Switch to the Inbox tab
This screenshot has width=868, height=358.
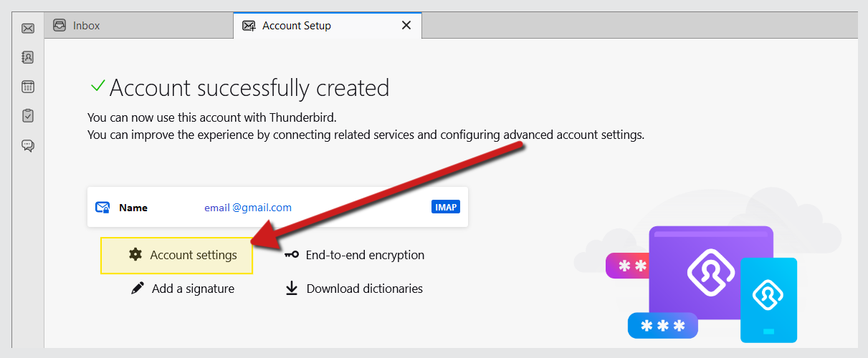(138, 26)
